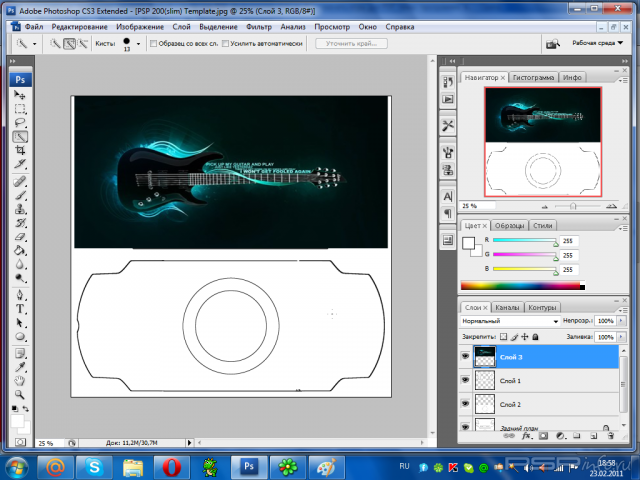
Task: Click the 'Уточнить край...' button
Action: (352, 44)
